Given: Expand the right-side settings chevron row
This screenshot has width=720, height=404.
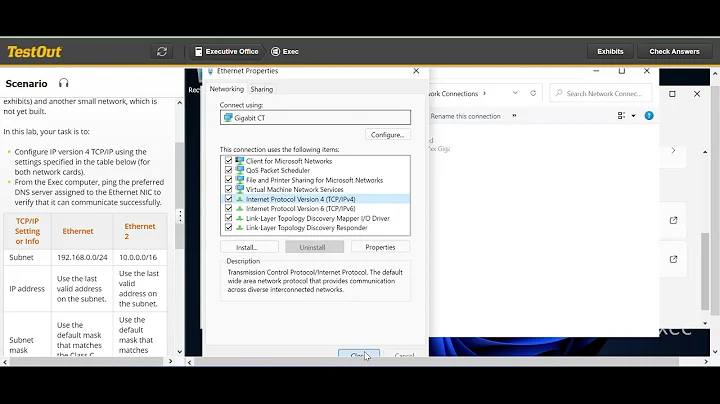Looking at the screenshot, I should (x=673, y=151).
